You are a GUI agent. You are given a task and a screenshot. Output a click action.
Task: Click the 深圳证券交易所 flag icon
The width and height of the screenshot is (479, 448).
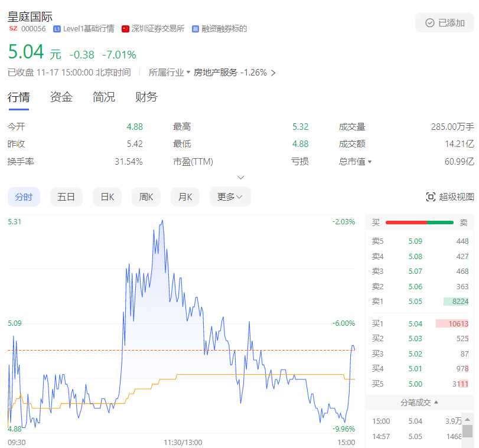click(x=125, y=29)
